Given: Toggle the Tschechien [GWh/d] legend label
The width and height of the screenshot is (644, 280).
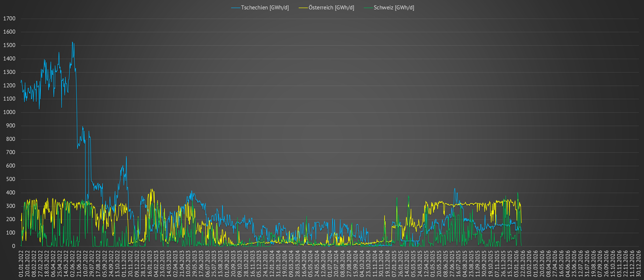Looking at the screenshot, I should coord(265,8).
